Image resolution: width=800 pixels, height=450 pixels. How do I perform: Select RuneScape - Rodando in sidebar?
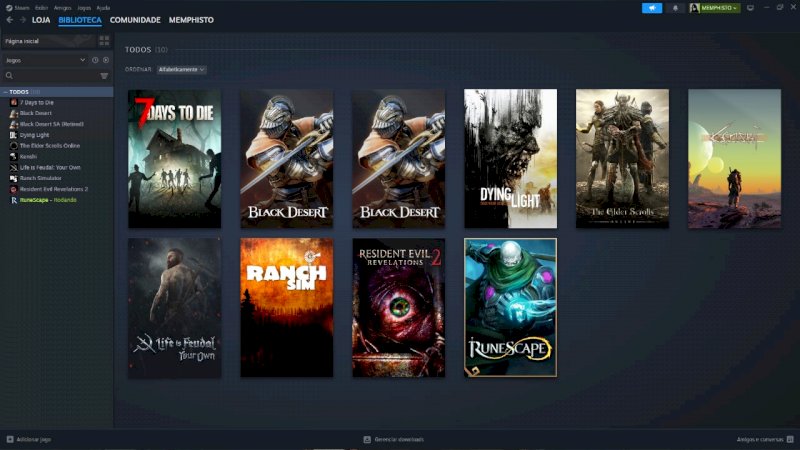pos(48,200)
